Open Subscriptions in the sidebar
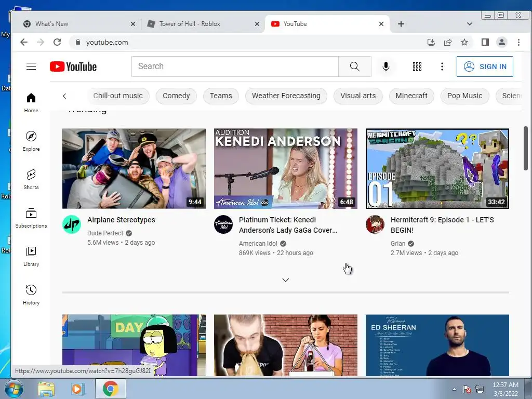532x399 pixels. point(31,218)
